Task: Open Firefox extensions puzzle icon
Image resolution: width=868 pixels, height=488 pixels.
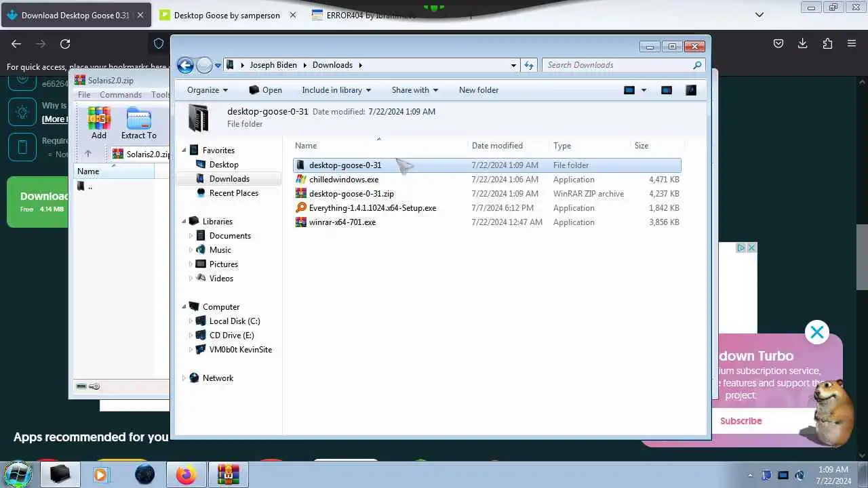Action: [827, 43]
